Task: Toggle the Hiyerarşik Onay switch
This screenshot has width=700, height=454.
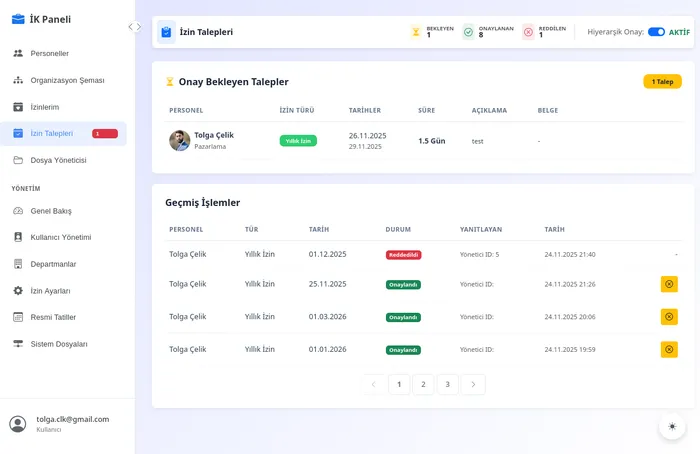Action: [x=656, y=32]
